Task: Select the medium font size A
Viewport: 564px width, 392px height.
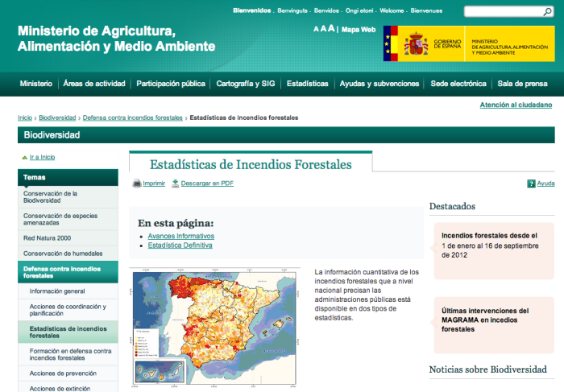Action: point(323,29)
